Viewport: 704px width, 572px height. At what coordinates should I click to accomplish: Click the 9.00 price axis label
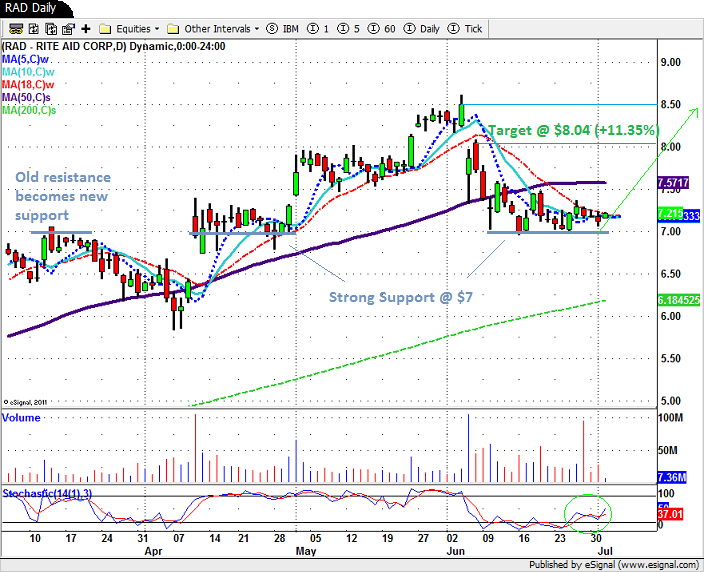tap(671, 62)
